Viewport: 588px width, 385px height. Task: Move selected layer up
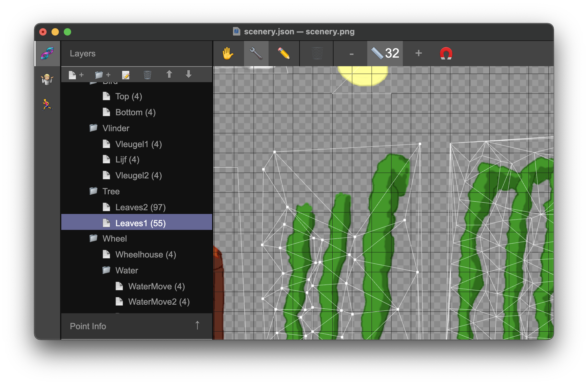(x=169, y=74)
